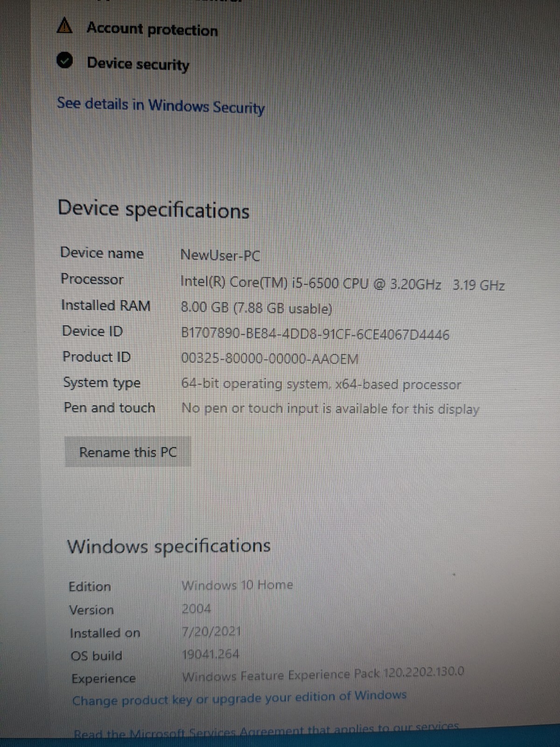Click the Rename this PC button
The height and width of the screenshot is (747, 560).
(128, 452)
